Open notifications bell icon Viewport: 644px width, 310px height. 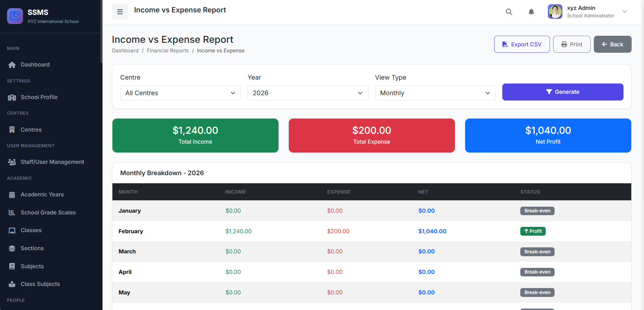531,12
